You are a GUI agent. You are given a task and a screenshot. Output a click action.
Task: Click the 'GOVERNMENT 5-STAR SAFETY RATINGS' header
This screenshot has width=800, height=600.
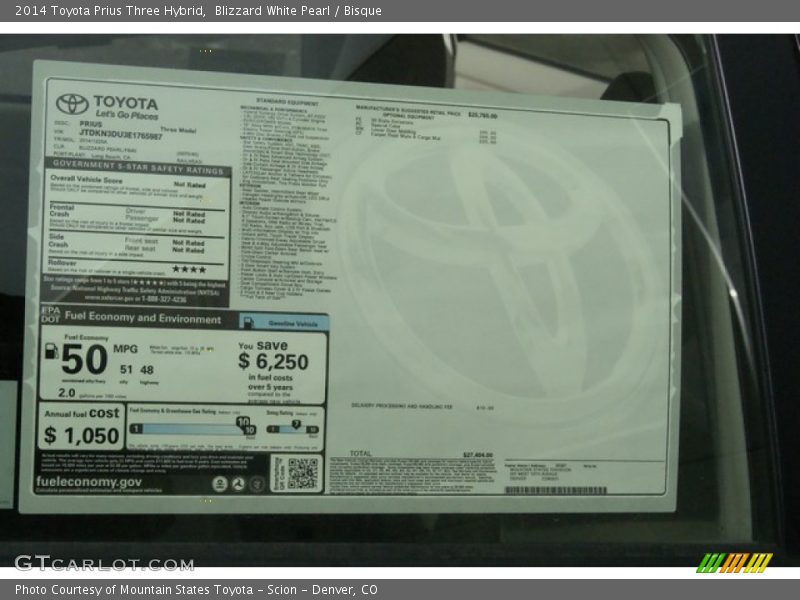coord(138,168)
